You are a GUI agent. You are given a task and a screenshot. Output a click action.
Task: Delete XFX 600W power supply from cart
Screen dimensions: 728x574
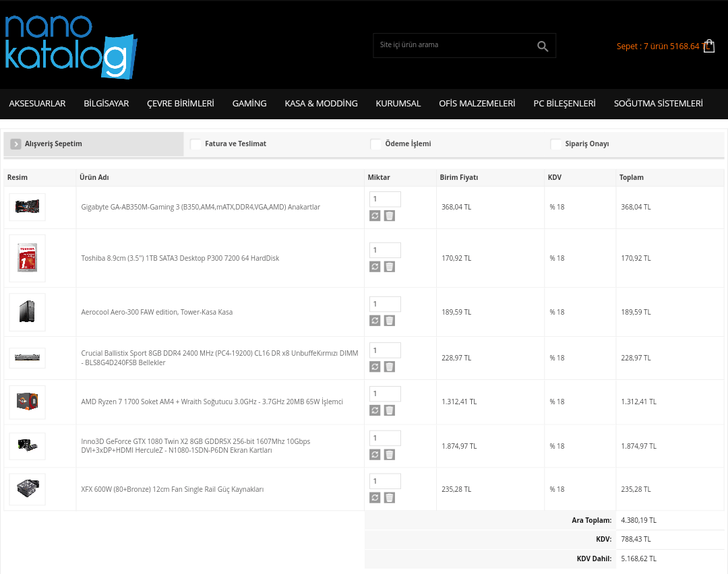pyautogui.click(x=390, y=498)
